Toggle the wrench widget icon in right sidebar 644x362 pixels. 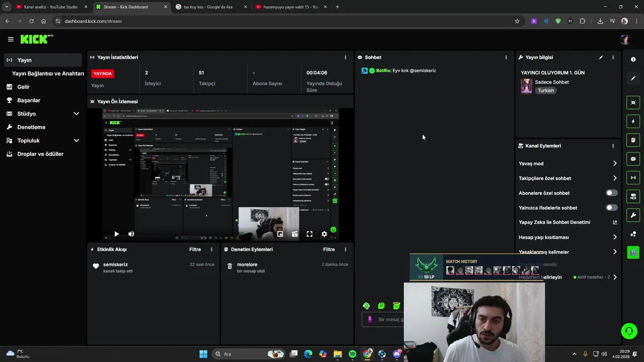coord(633,215)
